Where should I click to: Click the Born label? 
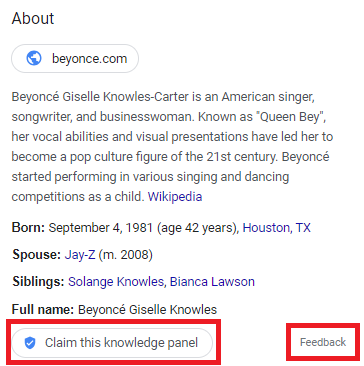click(x=28, y=228)
